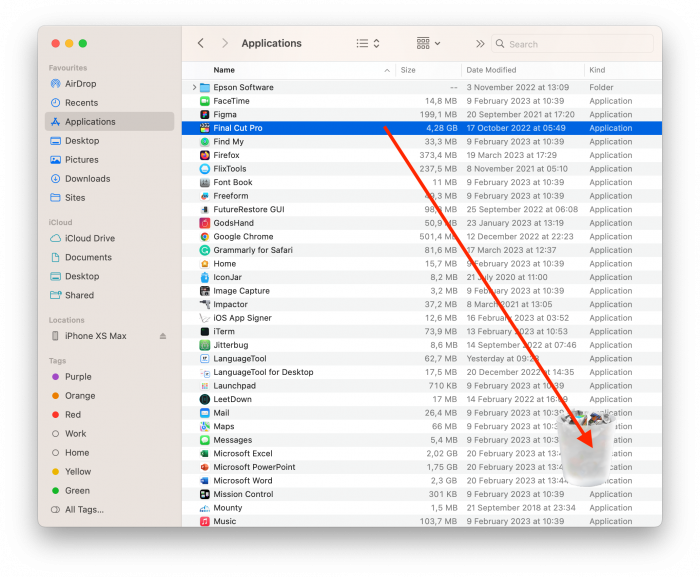The width and height of the screenshot is (700, 577).
Task: Select the Microsoft PowerPoint icon
Action: pos(204,467)
